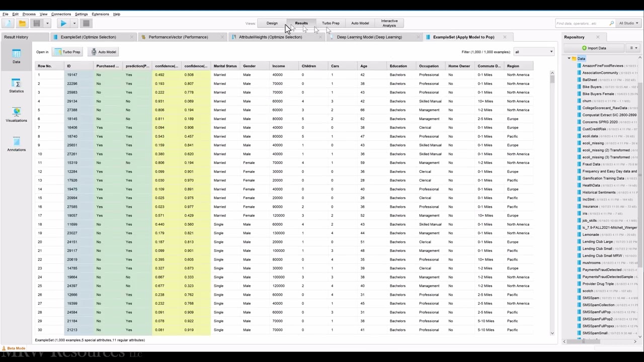Select the Lending Club Large repository item
This screenshot has height=362, width=644.
click(x=597, y=242)
